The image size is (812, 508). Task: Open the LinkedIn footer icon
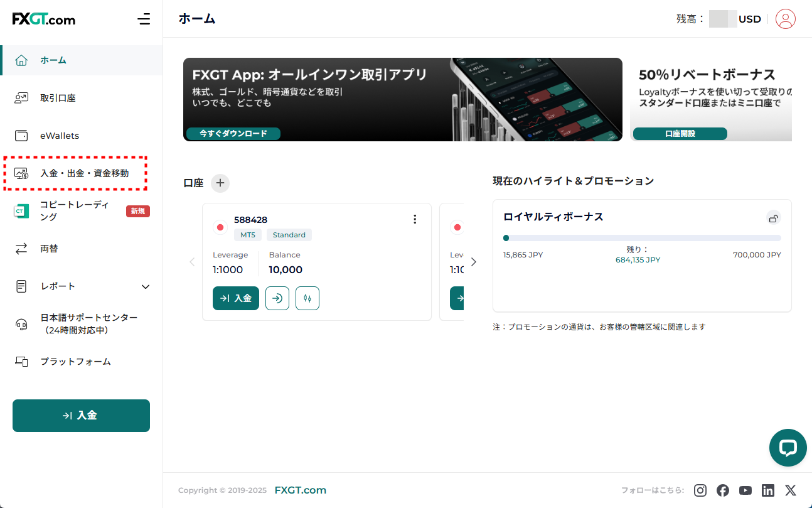768,490
